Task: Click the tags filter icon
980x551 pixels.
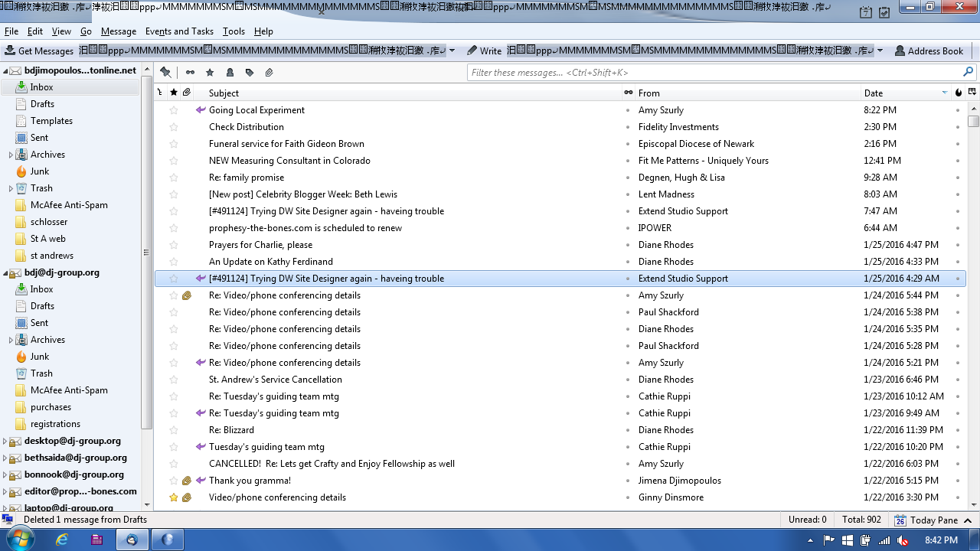Action: (250, 73)
